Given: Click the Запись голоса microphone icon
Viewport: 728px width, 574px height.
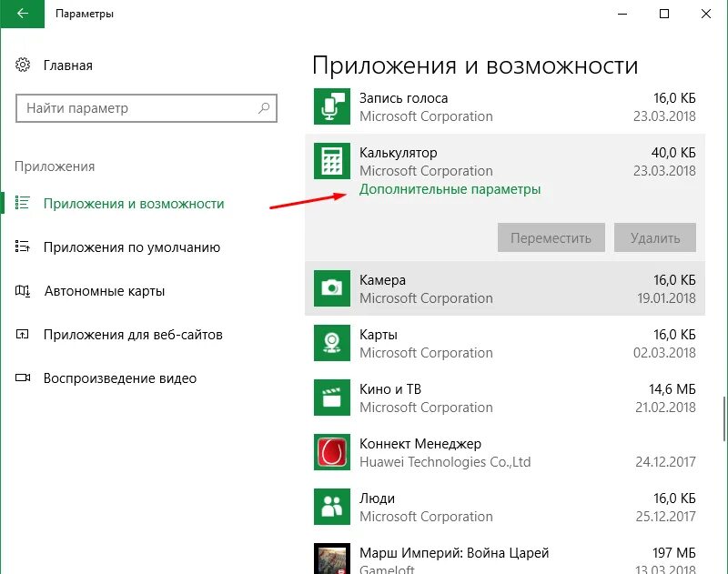Looking at the screenshot, I should [x=332, y=106].
